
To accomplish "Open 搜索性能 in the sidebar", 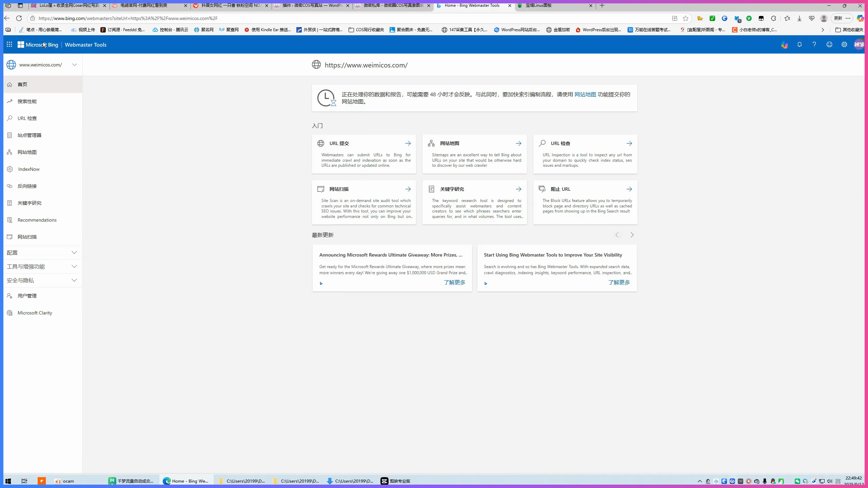I will pyautogui.click(x=43, y=101).
